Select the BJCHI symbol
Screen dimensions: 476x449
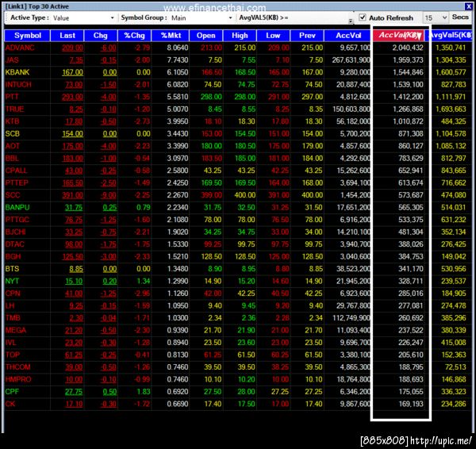(16, 232)
